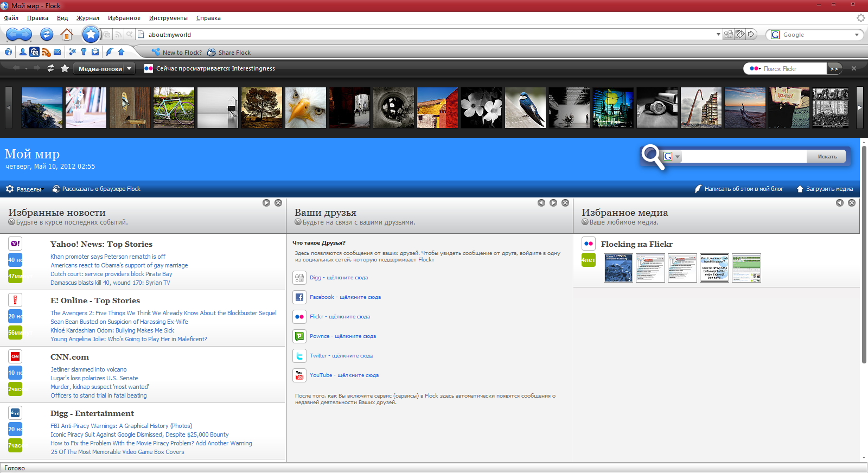Open search engine selector in Мой мир
This screenshot has height=473, width=868.
click(672, 156)
